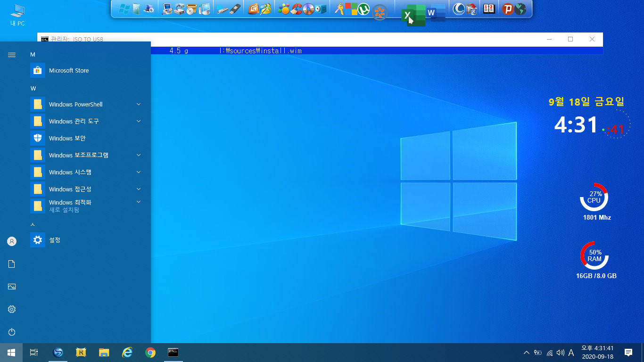Click the 9월 18일 금요일 date widget
The height and width of the screenshot is (362, 644).
coord(586,101)
